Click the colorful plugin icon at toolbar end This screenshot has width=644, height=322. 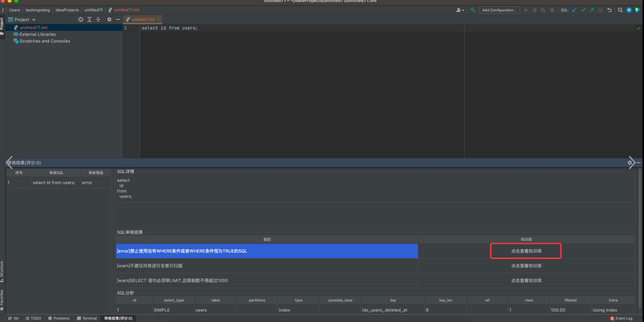[x=637, y=10]
